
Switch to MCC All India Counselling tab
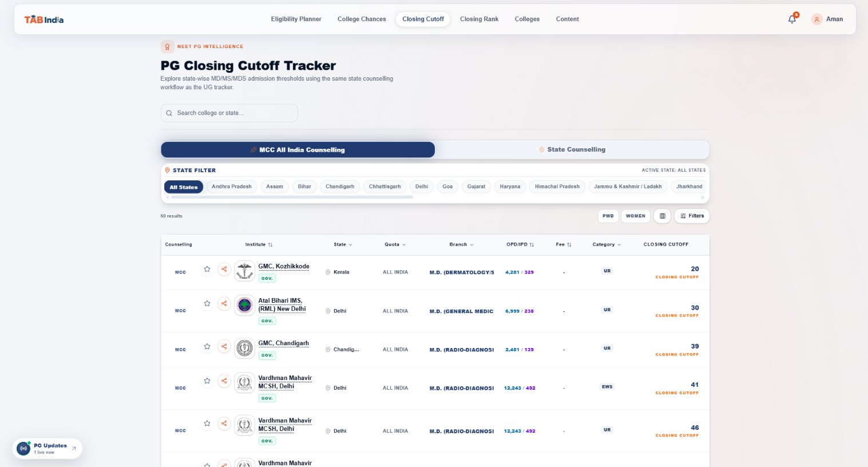(298, 150)
